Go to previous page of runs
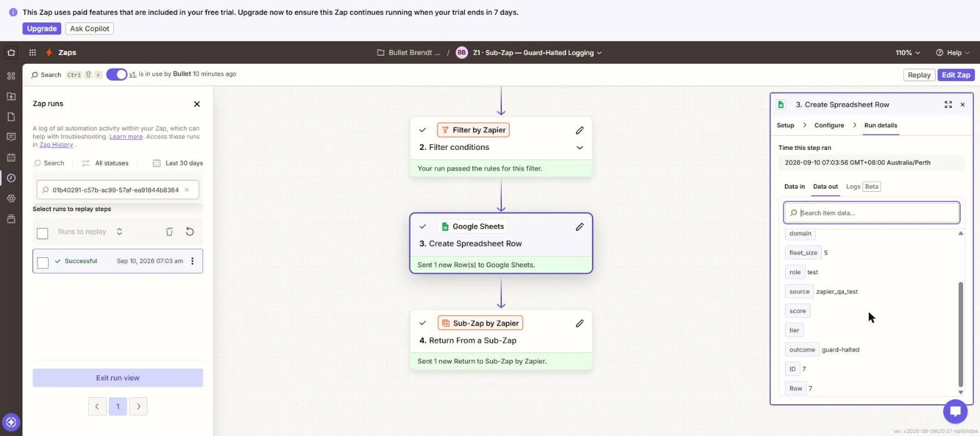The height and width of the screenshot is (436, 980). [x=97, y=407]
